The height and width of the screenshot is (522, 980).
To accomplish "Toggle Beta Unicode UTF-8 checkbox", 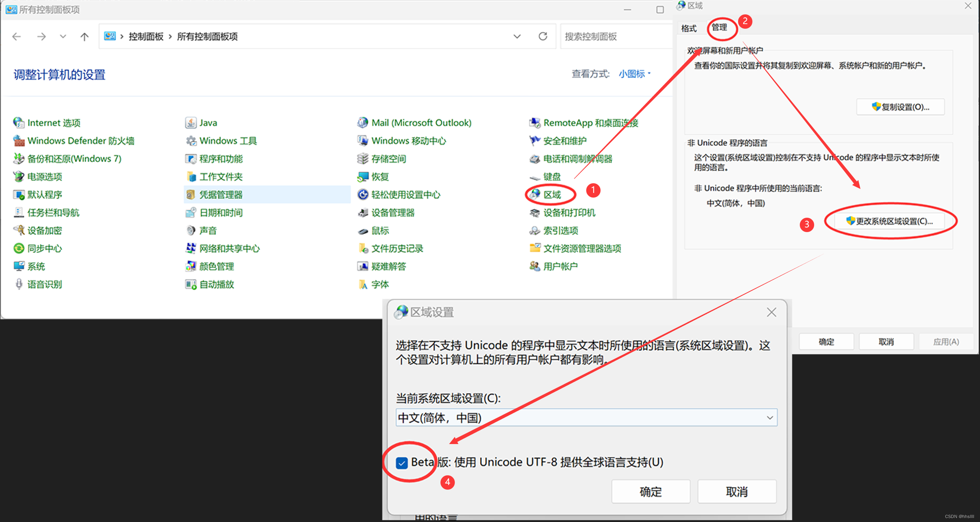I will click(402, 463).
